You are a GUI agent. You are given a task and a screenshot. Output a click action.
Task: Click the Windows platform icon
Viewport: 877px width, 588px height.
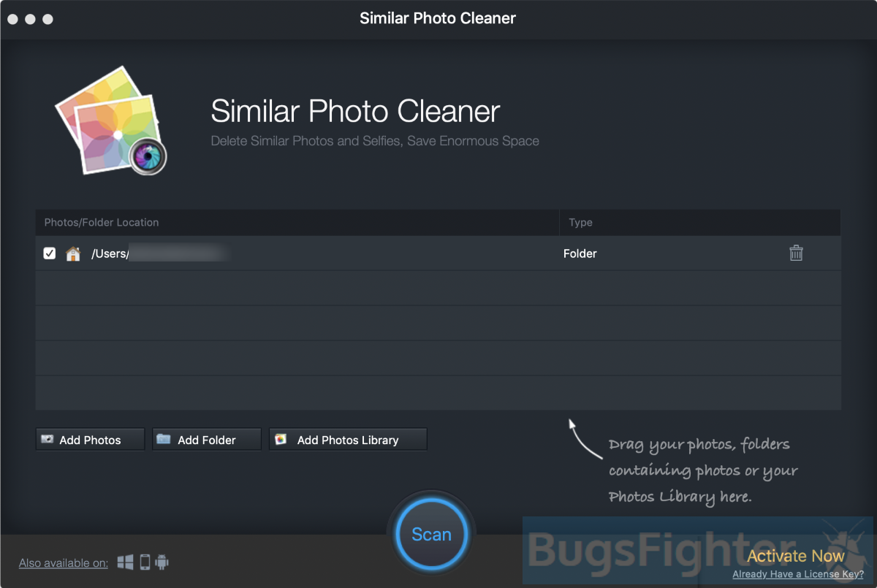(x=125, y=562)
